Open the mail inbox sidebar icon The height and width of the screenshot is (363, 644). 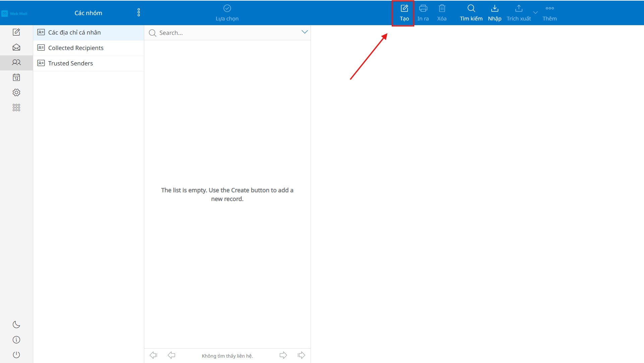(16, 47)
